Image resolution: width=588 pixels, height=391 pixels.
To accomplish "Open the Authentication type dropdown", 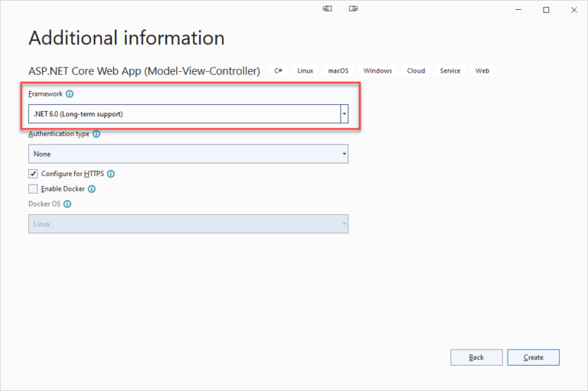I will (188, 154).
